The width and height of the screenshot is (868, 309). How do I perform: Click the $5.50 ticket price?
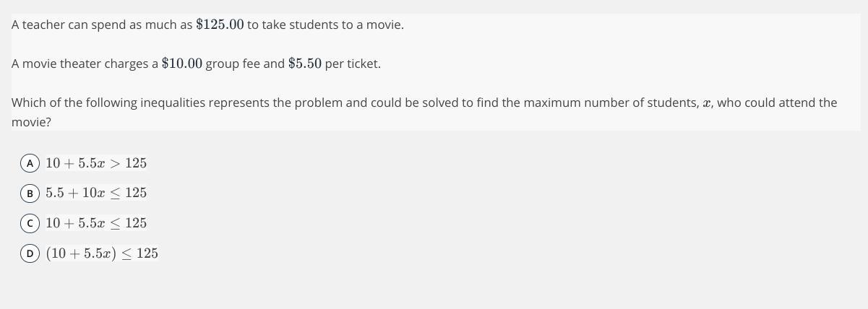click(x=304, y=64)
